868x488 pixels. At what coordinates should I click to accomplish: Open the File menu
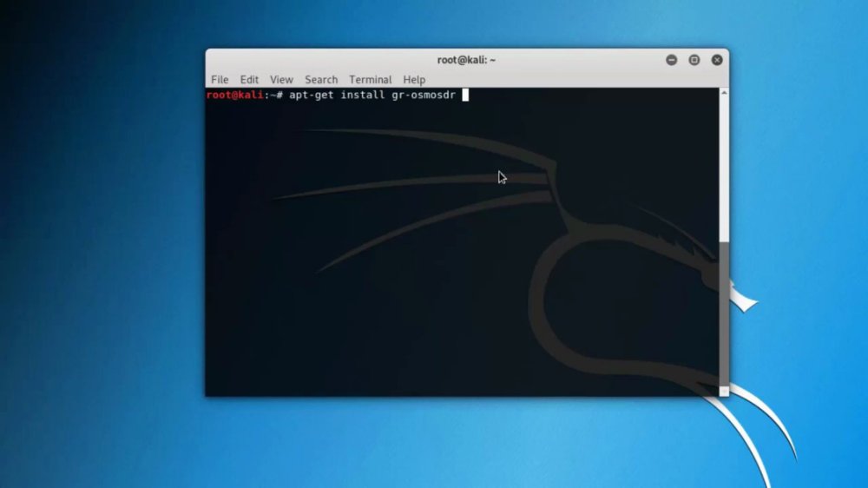point(220,80)
